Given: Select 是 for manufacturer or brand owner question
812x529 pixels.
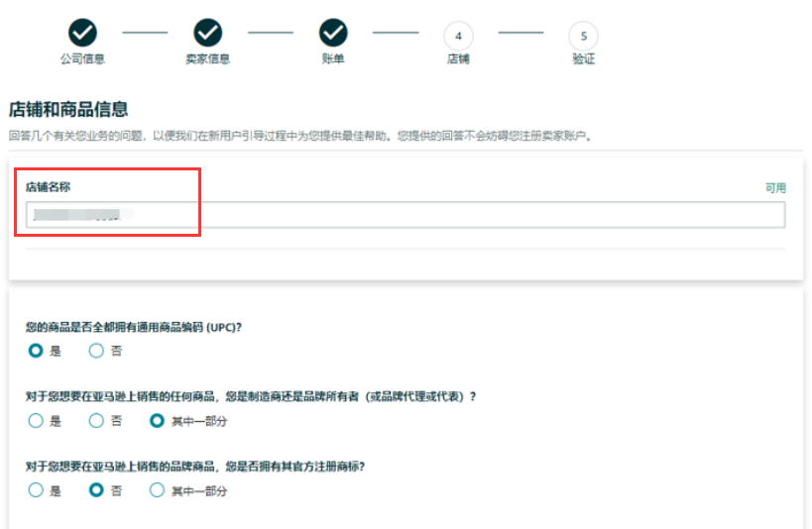Looking at the screenshot, I should [36, 421].
